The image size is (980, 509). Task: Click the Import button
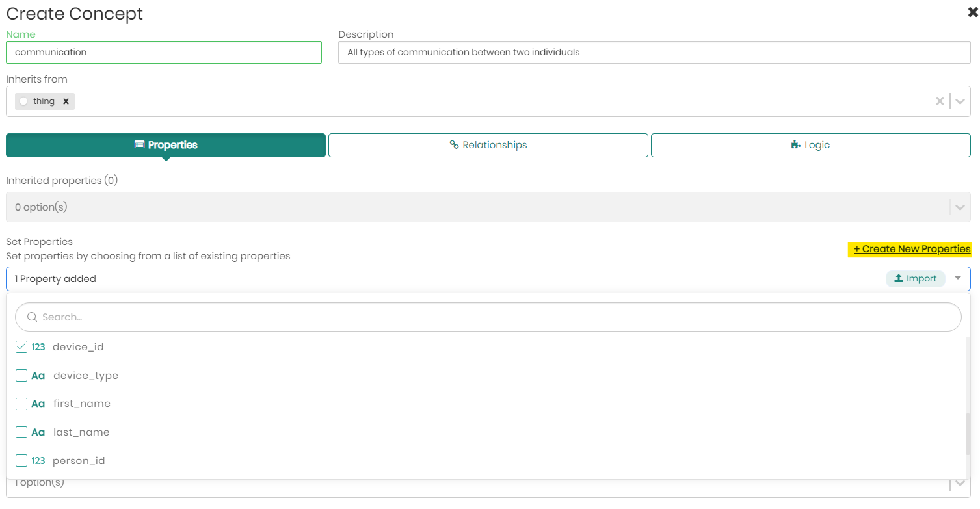915,279
